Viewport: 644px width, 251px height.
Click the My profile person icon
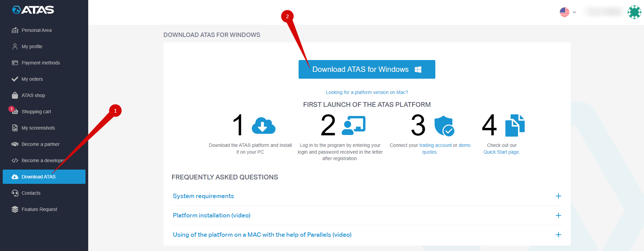[x=15, y=46]
